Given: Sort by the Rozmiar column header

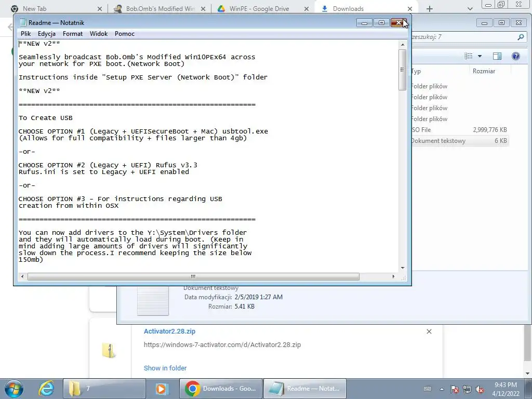Looking at the screenshot, I should click(484, 71).
